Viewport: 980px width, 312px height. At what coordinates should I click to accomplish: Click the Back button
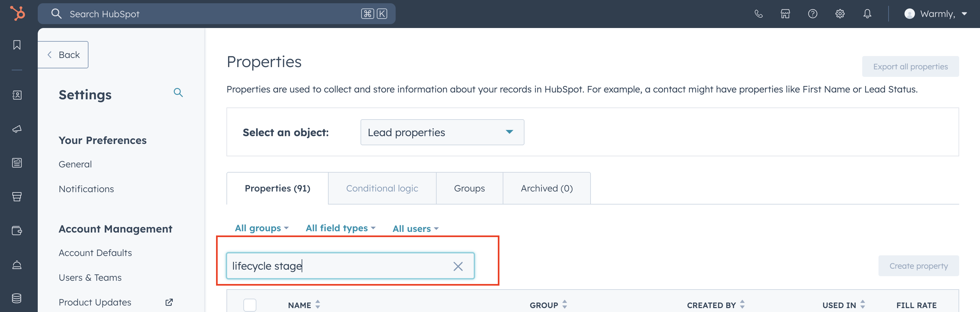click(x=63, y=55)
